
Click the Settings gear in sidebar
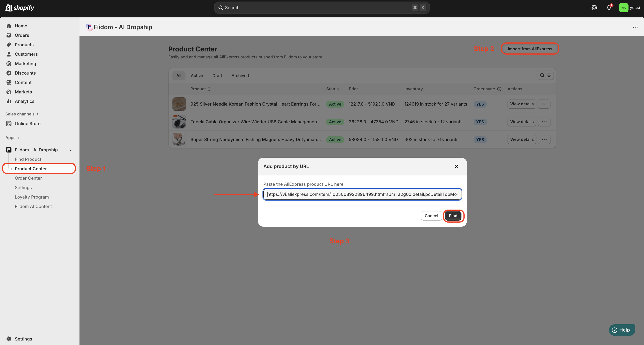click(x=9, y=339)
